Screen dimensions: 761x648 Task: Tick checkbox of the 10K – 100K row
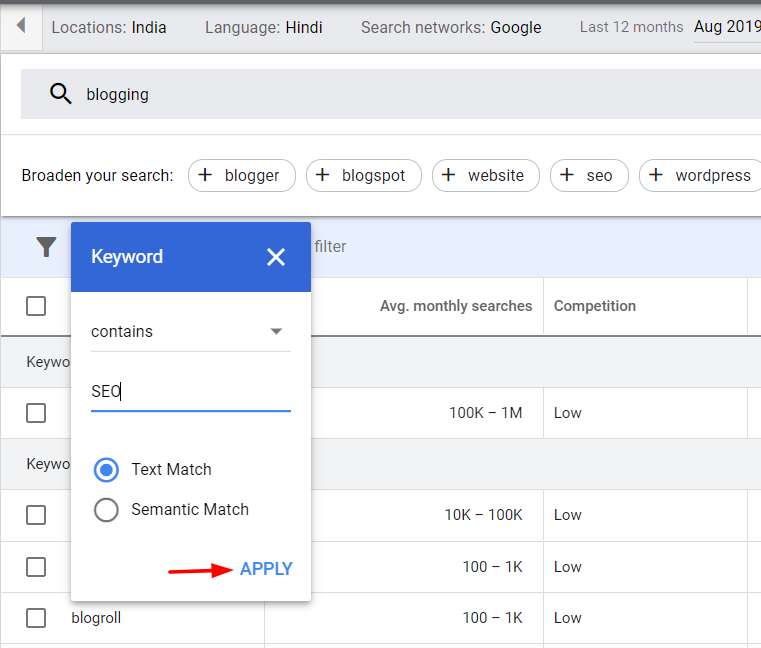(36, 515)
